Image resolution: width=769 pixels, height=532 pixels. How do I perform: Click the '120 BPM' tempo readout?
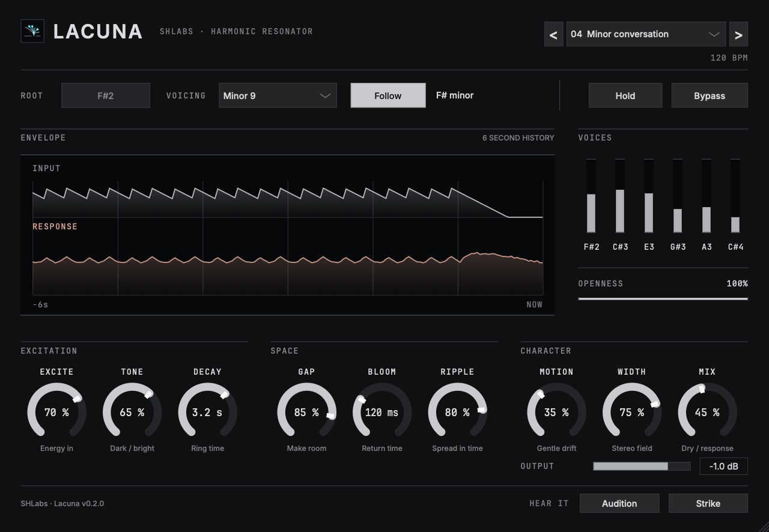pyautogui.click(x=729, y=58)
